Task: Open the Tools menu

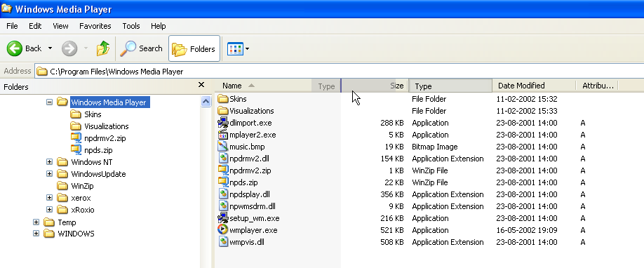Action: (x=131, y=26)
